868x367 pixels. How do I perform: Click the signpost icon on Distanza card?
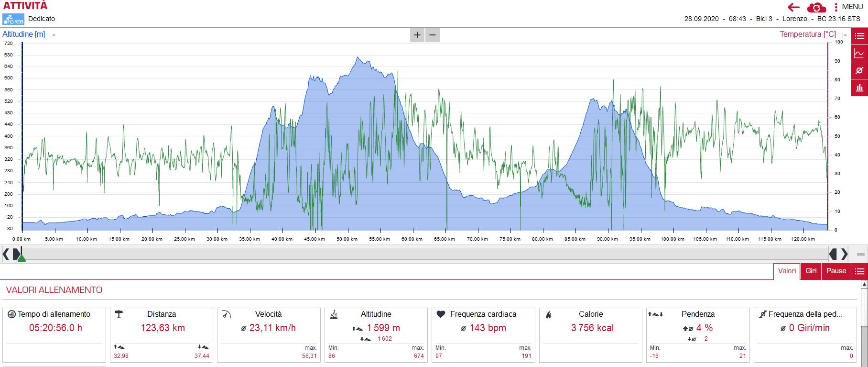pos(119,314)
